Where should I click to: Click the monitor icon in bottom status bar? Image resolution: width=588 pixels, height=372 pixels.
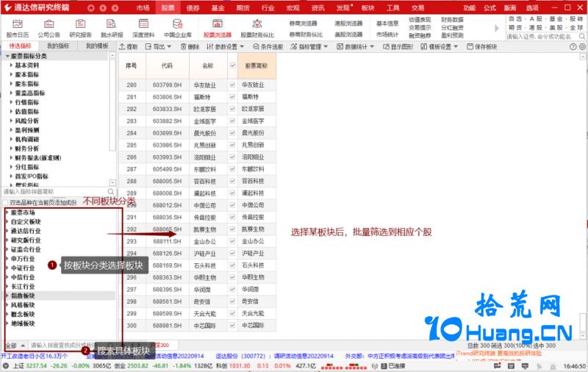coord(525,365)
